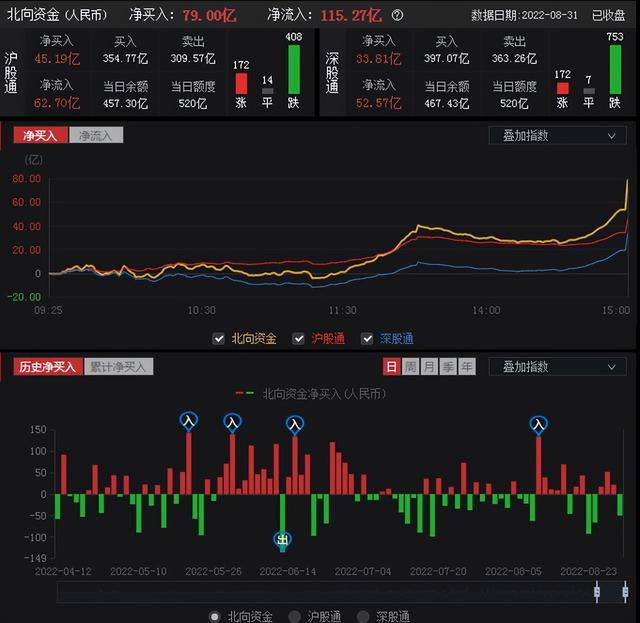Click the left range slider handle
The image size is (640, 623).
click(x=597, y=592)
